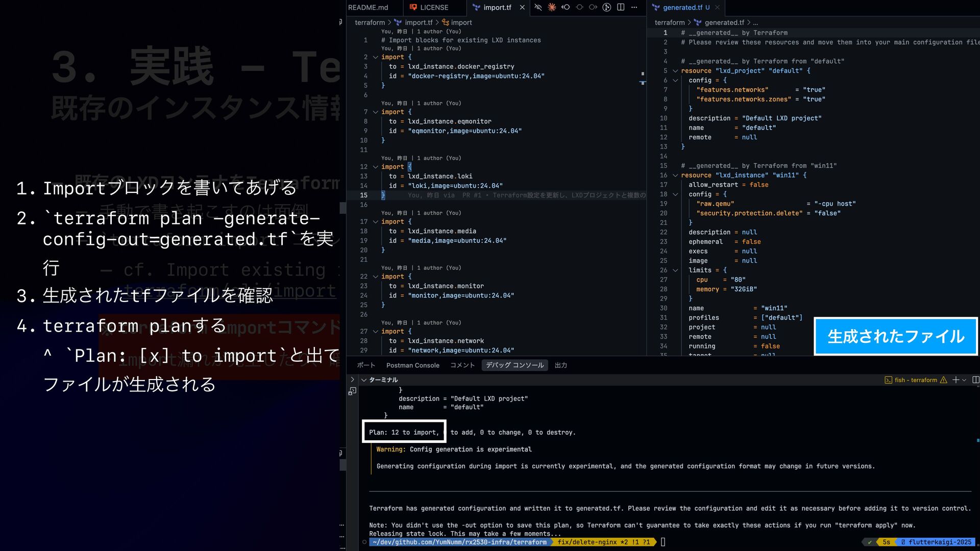Screen dimensions: 980x551
Task: Click the import symbol breadcrumb
Action: 461,22
